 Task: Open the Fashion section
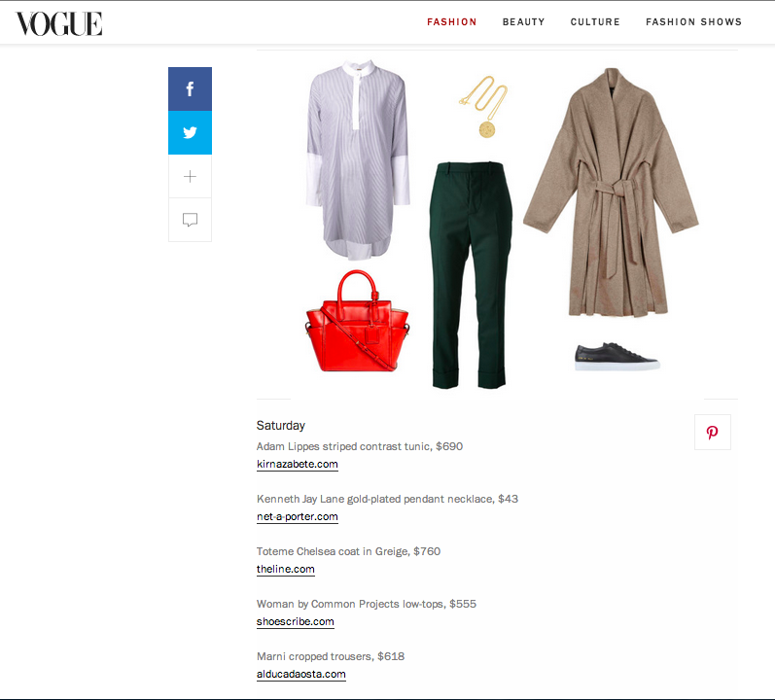pyautogui.click(x=452, y=22)
